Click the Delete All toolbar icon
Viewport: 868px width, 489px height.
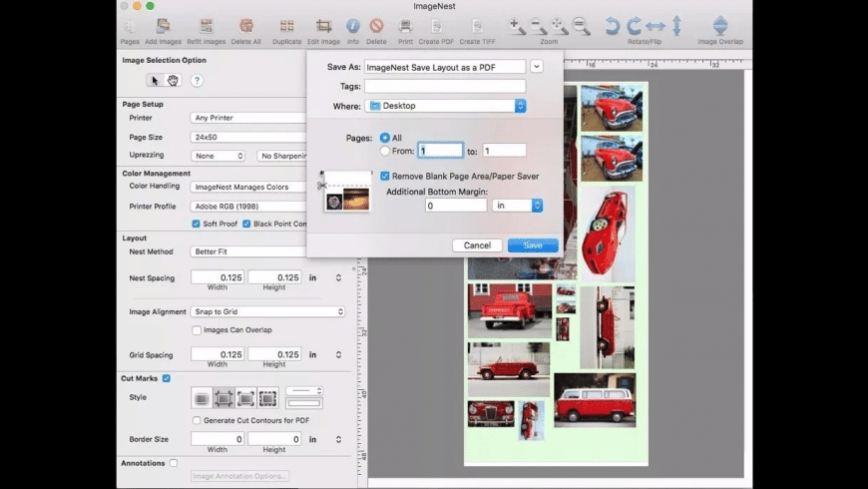245,26
